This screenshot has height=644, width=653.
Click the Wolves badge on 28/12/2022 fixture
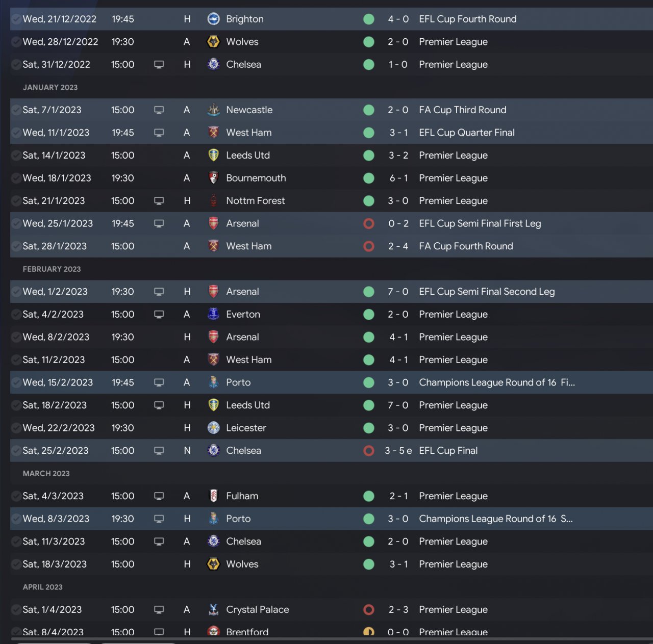tap(213, 42)
